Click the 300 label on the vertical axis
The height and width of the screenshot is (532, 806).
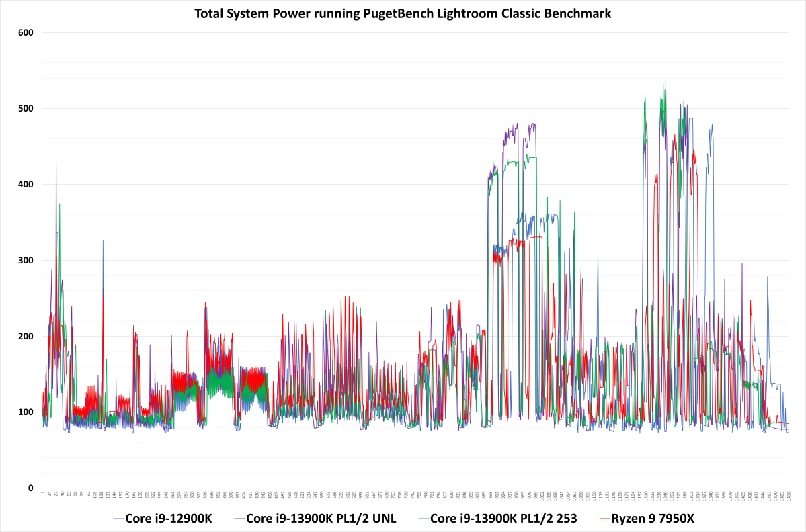pyautogui.click(x=25, y=260)
